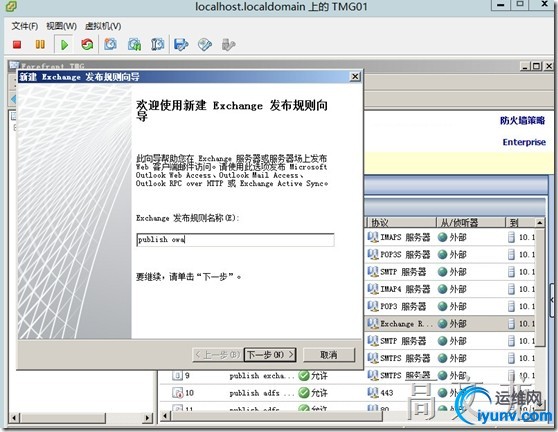Click the 外部 globe icon in IMAPS row

(442, 237)
